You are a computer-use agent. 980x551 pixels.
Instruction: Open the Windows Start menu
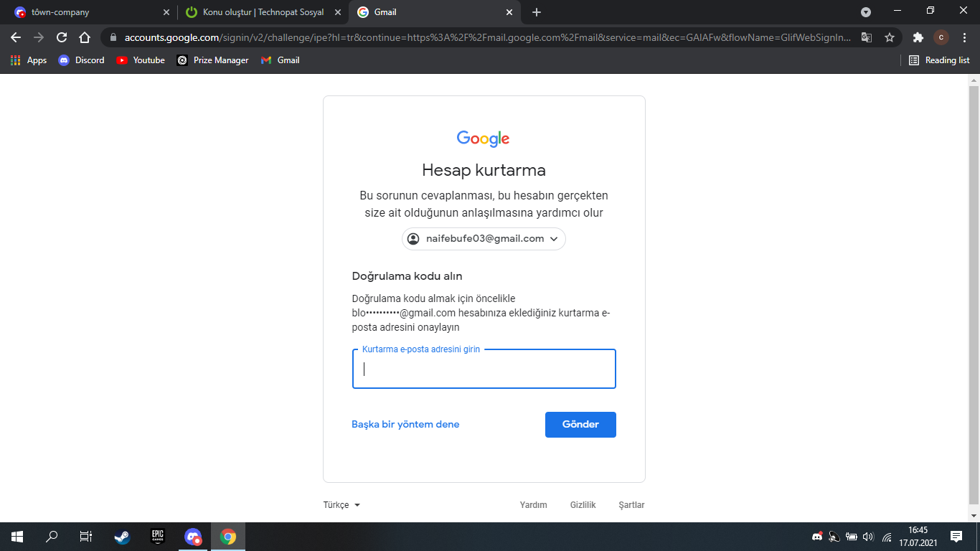(17, 537)
